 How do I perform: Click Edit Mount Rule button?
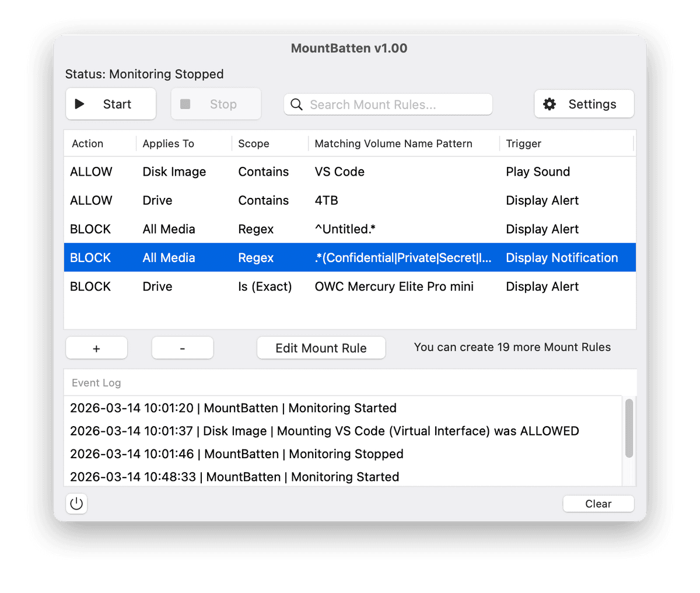pos(321,348)
